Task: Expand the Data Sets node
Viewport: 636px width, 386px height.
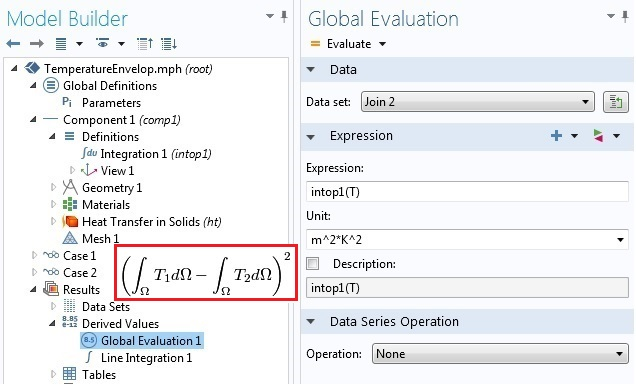Action: coord(53,307)
